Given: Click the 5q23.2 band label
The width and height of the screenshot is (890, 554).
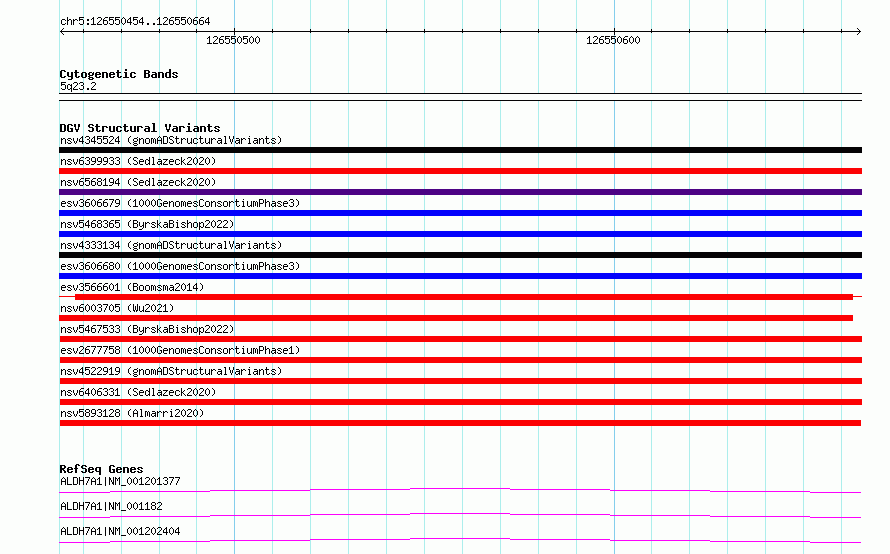Looking at the screenshot, I should pyautogui.click(x=78, y=86).
